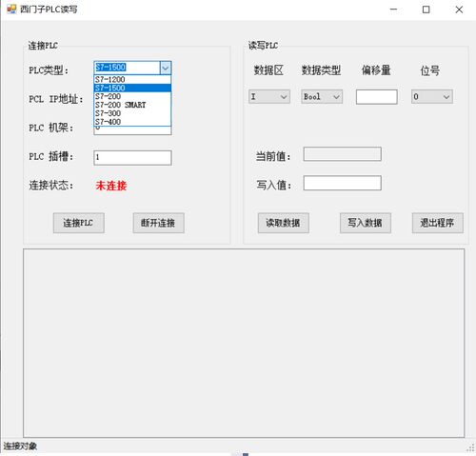The height and width of the screenshot is (456, 476).
Task: Click the 当前值 read-only field
Action: (x=342, y=154)
